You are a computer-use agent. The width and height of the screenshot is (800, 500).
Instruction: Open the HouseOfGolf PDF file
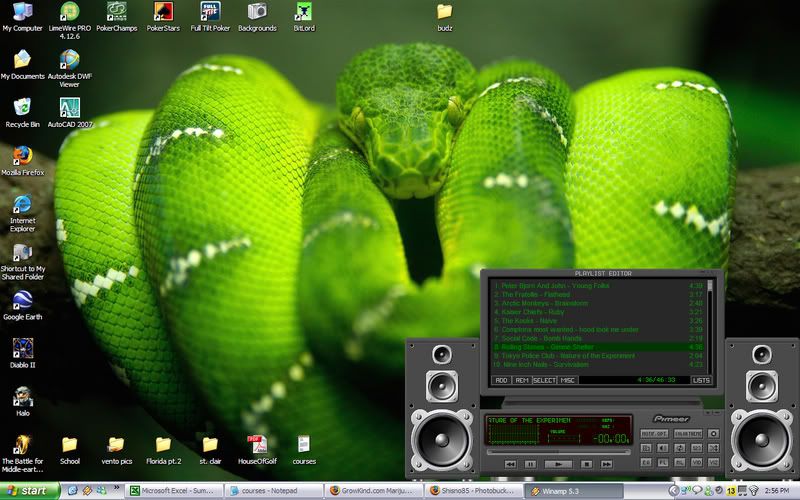point(257,450)
